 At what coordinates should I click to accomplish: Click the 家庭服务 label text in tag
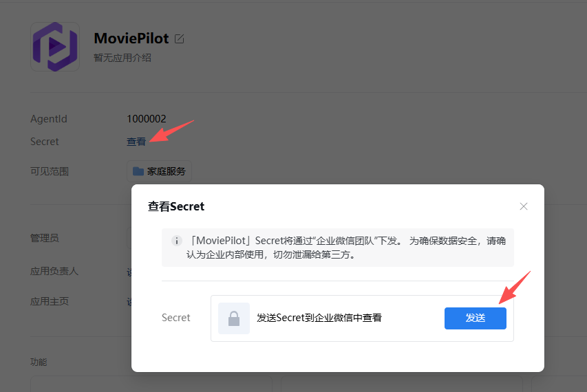(167, 171)
